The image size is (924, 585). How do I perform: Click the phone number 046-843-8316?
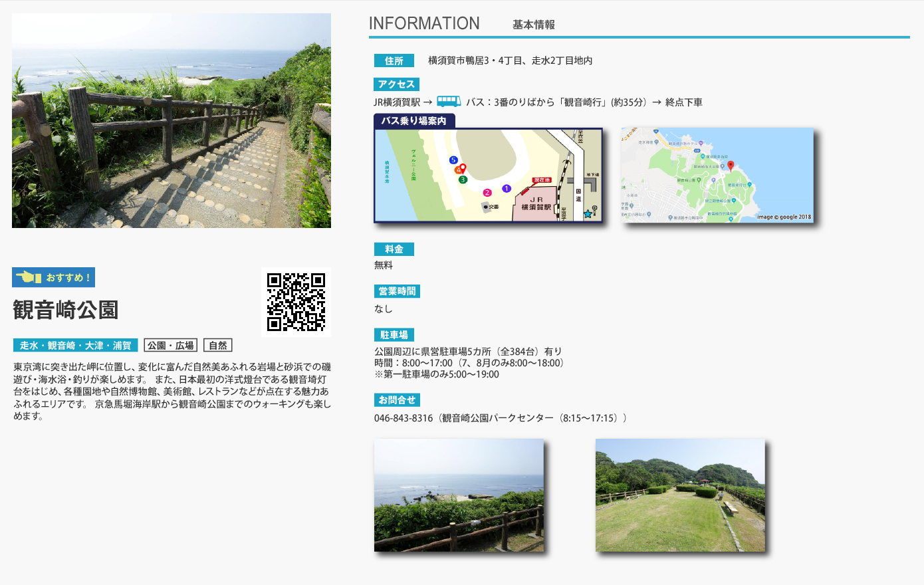(x=404, y=418)
